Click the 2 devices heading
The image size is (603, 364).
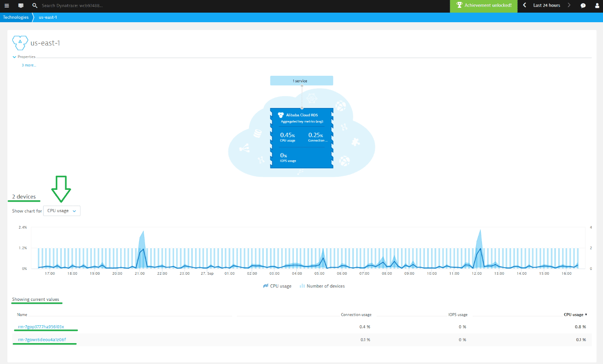click(x=24, y=197)
